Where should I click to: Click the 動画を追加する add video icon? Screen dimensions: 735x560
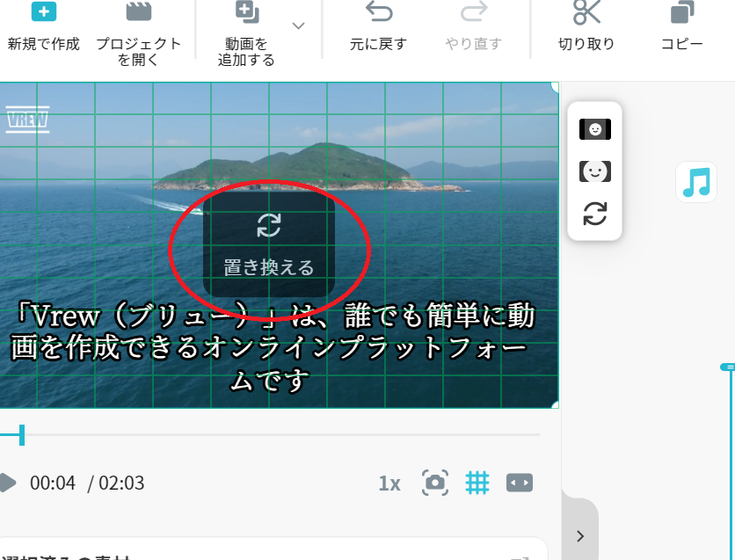point(247,11)
